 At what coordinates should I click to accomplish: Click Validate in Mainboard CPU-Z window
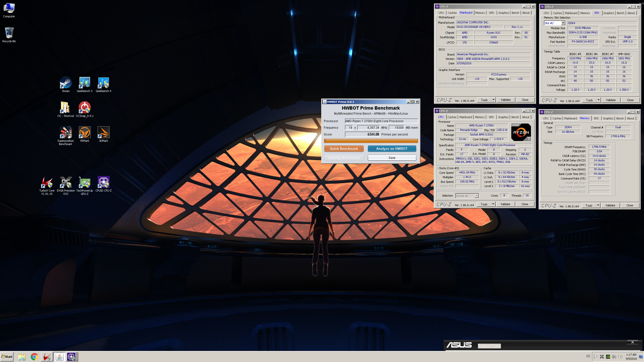click(x=505, y=100)
